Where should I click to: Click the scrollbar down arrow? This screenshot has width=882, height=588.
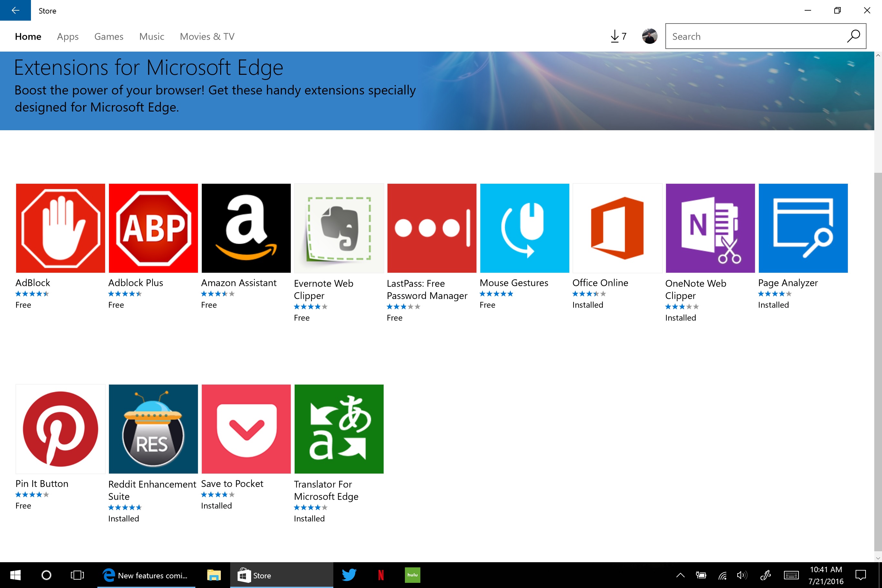[x=878, y=558]
